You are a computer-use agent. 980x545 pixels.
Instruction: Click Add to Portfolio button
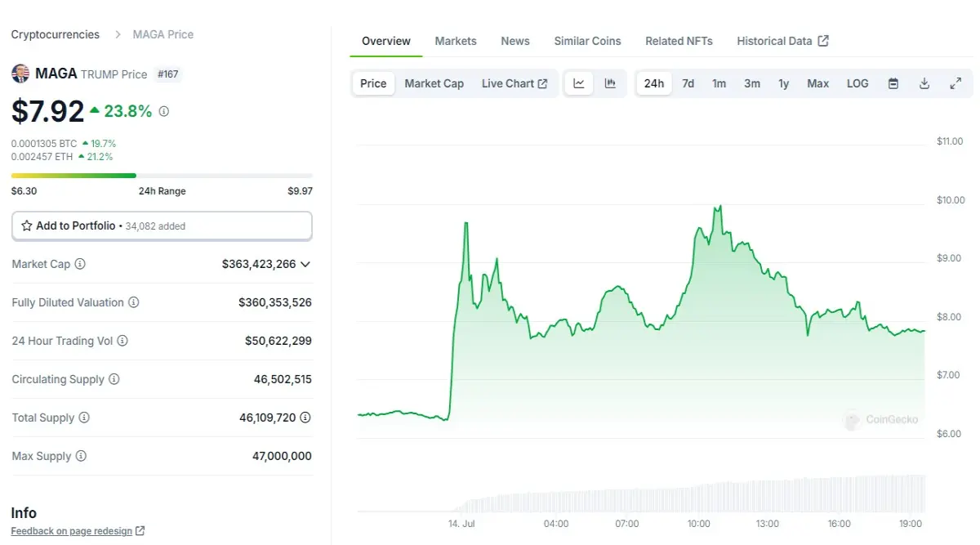(x=162, y=226)
